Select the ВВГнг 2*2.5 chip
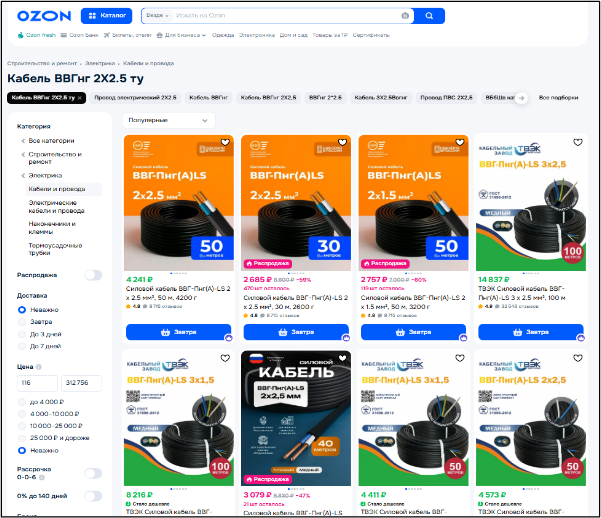The height and width of the screenshot is (518, 601). [x=325, y=98]
